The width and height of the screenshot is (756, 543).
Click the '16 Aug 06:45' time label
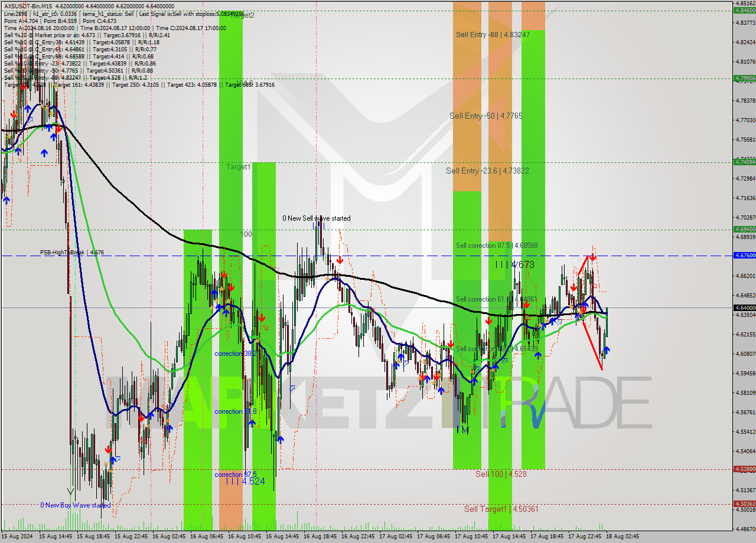(x=206, y=537)
